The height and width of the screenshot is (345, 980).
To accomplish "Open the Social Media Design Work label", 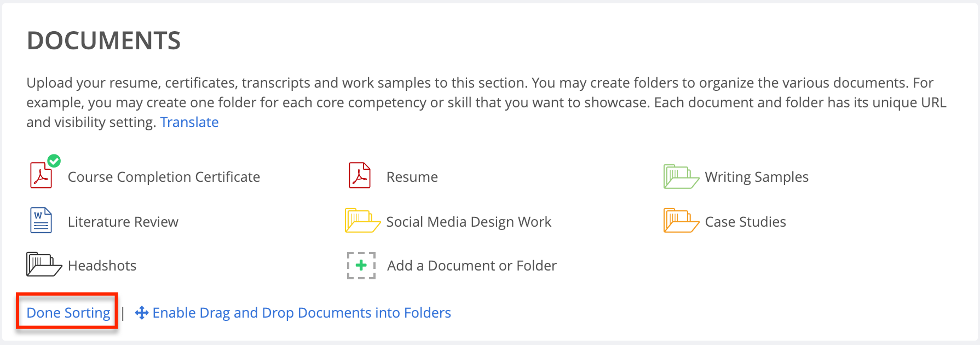I will click(x=469, y=222).
